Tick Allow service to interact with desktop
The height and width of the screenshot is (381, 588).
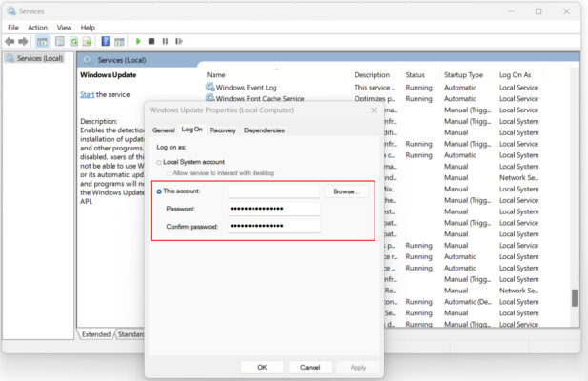click(169, 173)
